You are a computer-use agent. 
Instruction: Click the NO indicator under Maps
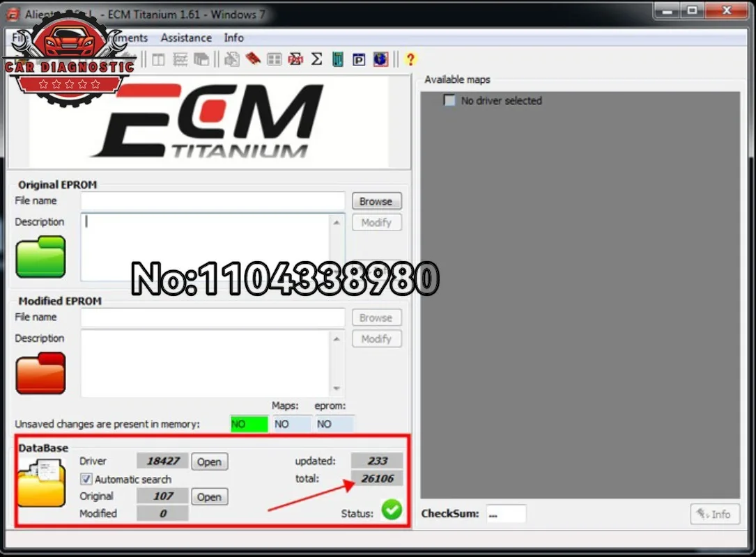(x=292, y=424)
